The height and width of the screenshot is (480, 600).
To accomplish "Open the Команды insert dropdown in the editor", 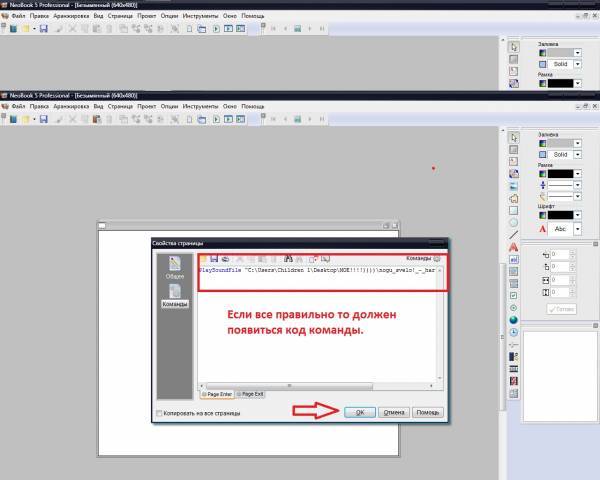I will pos(437,258).
